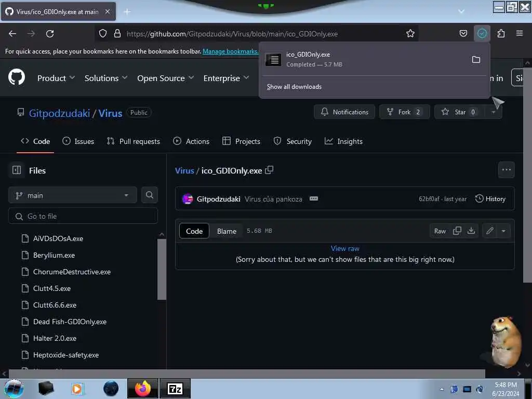The image size is (532, 399).
Task: Open the Firefox hamburger menu
Action: [x=520, y=33]
